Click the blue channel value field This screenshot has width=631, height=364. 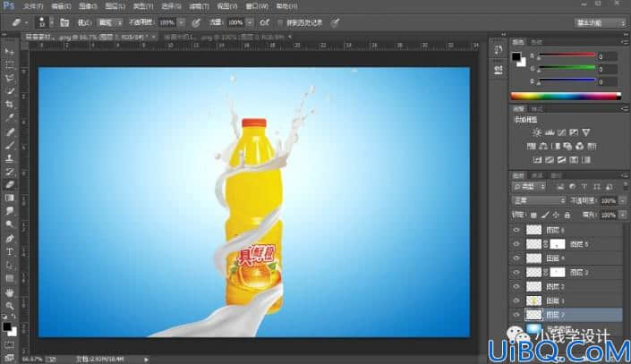[607, 82]
